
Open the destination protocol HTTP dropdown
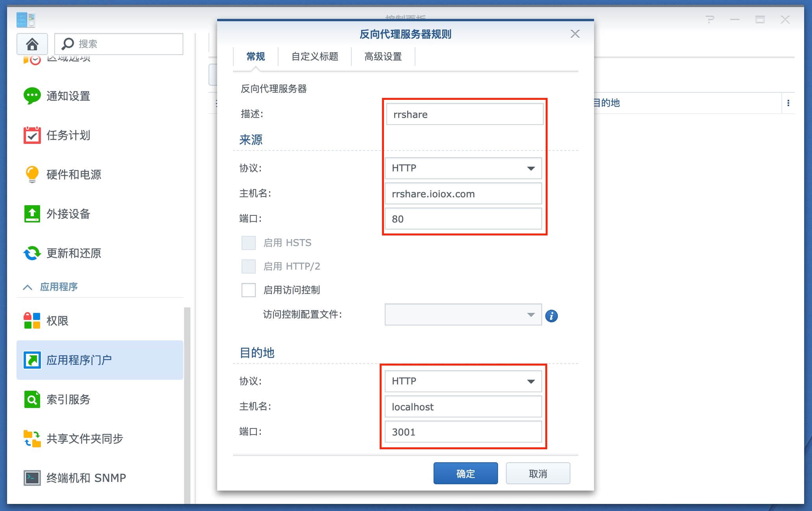tap(463, 381)
